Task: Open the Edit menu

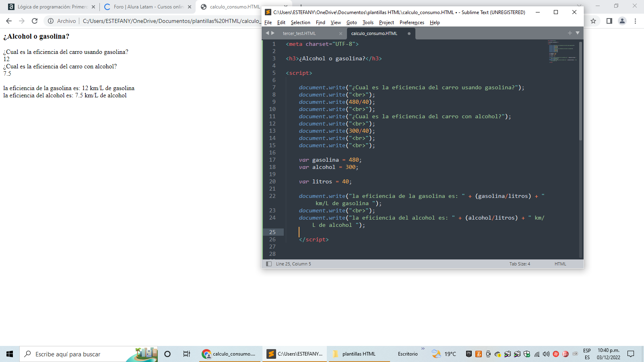Action: point(281,23)
